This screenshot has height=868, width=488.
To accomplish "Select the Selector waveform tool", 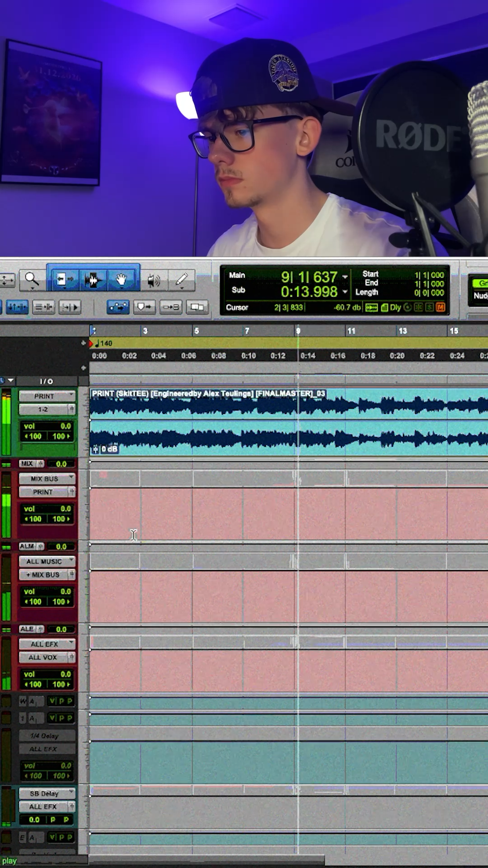I will [93, 280].
